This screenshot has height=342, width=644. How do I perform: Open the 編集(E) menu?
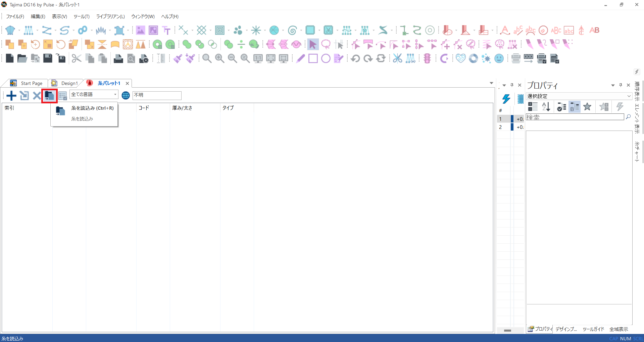point(38,16)
